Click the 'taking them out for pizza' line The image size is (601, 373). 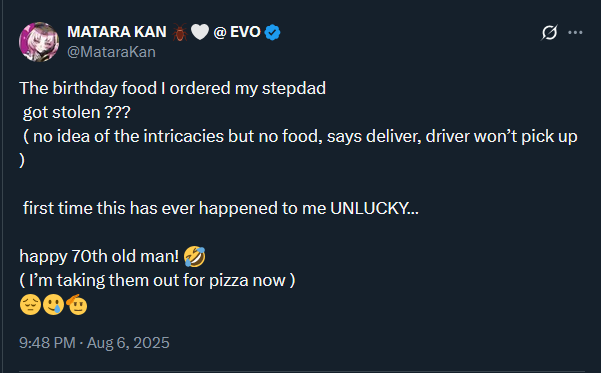[x=157, y=281]
